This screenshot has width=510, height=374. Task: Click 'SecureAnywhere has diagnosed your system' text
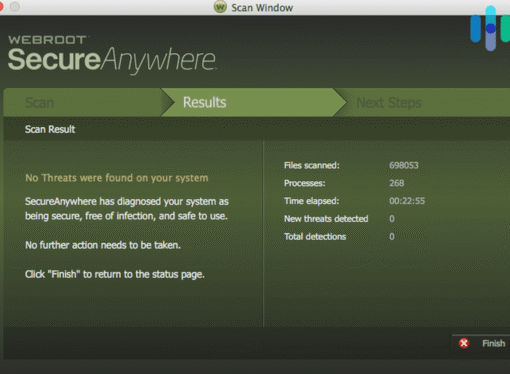pyautogui.click(x=127, y=209)
